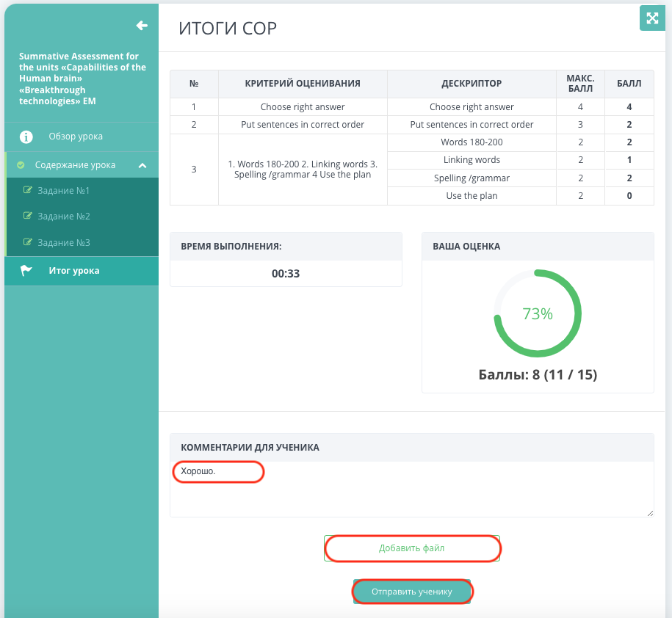Click the ДЕСКРИПТОР column header
This screenshot has width=672, height=618.
[472, 84]
